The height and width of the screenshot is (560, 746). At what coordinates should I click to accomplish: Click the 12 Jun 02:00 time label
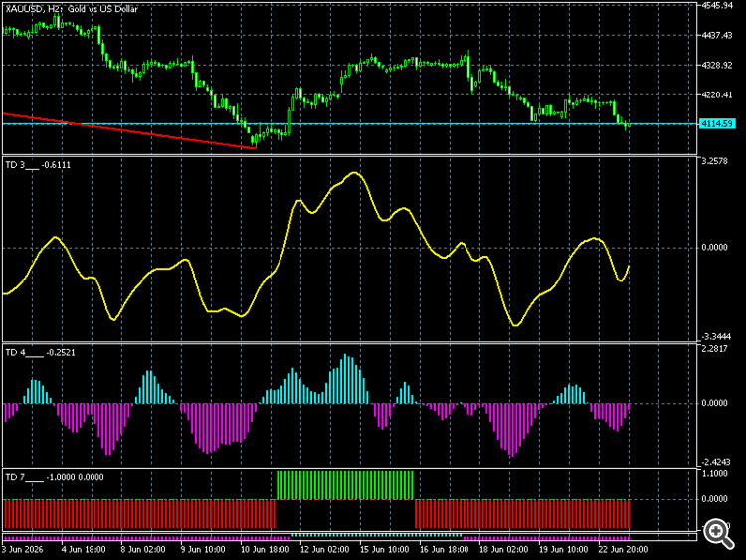click(x=324, y=549)
